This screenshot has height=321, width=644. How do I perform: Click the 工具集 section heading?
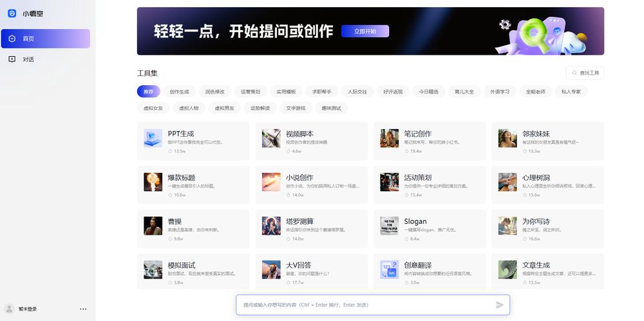(147, 73)
